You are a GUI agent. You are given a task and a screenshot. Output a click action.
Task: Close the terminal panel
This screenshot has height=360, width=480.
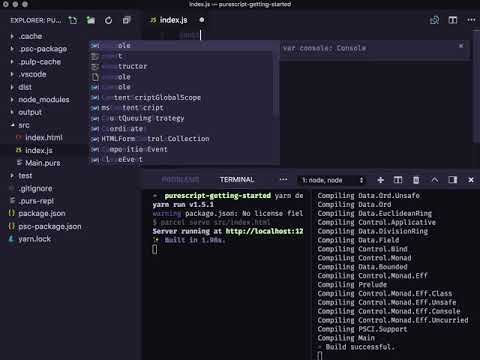471,180
